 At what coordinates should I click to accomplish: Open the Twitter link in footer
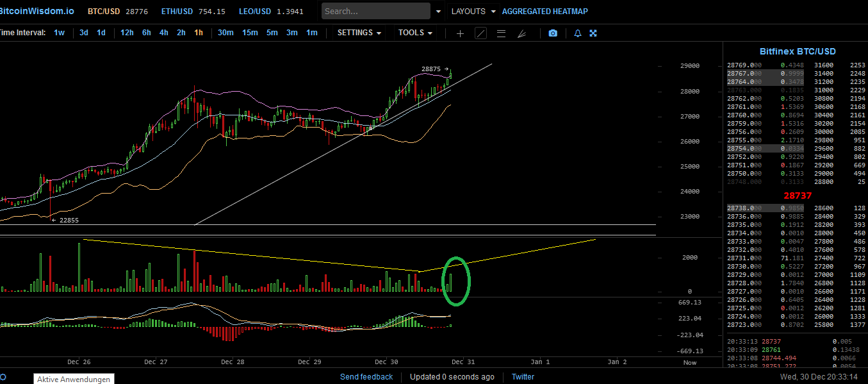tap(523, 377)
